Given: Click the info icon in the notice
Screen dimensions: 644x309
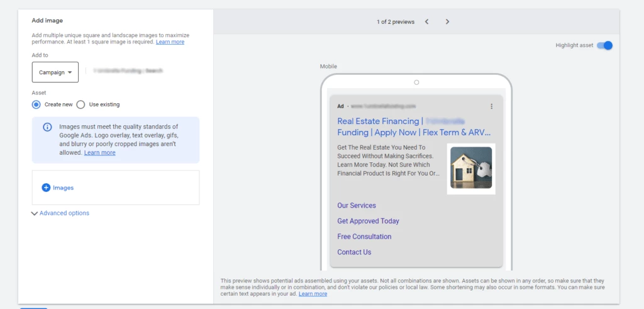Looking at the screenshot, I should tap(47, 127).
